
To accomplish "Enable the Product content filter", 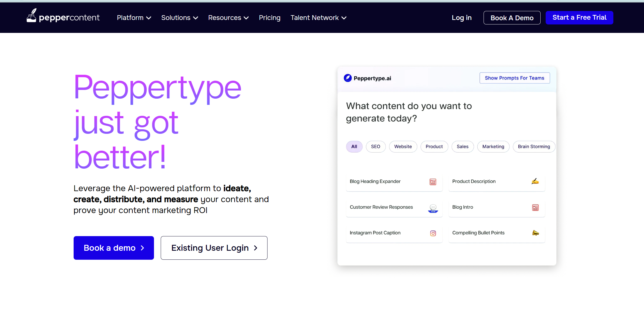I will click(x=434, y=146).
